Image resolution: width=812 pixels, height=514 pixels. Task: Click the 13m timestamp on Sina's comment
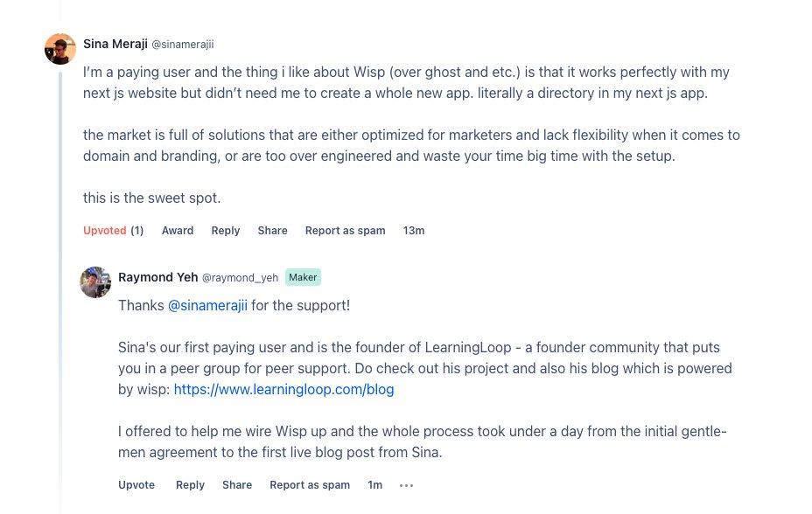point(414,231)
